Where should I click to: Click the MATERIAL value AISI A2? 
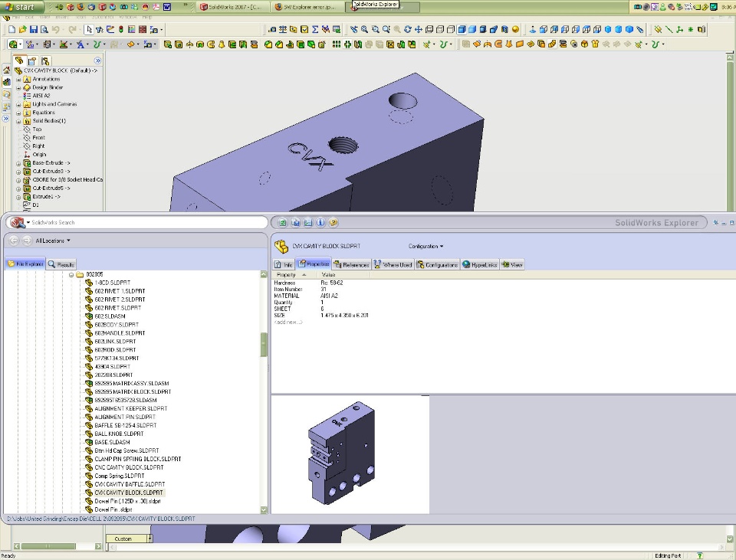(329, 296)
